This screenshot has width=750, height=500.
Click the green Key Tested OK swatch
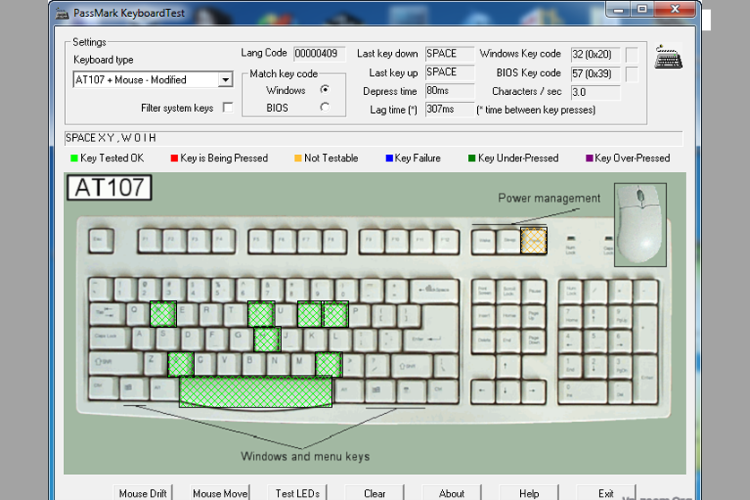click(74, 158)
